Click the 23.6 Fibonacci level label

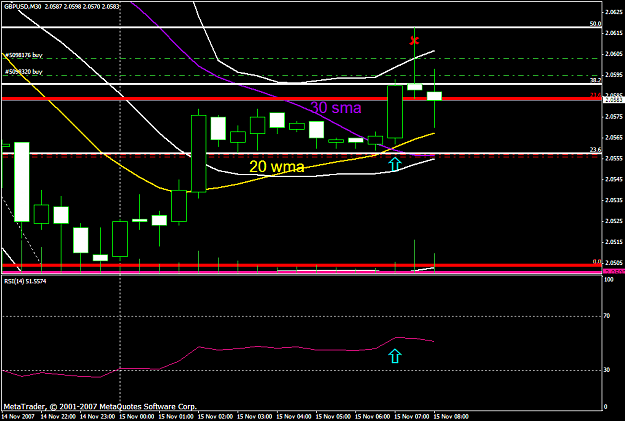tap(596, 150)
